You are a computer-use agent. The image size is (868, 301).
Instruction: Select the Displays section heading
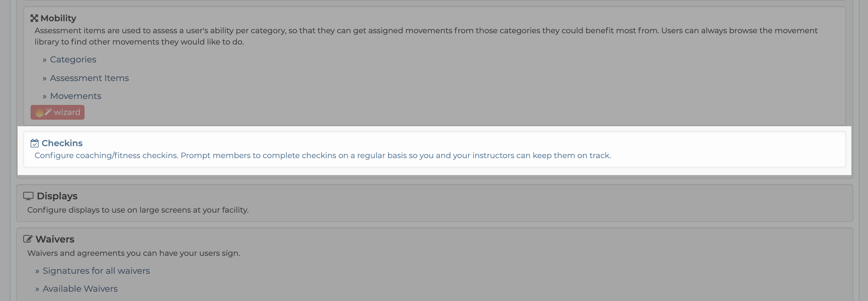(x=57, y=196)
